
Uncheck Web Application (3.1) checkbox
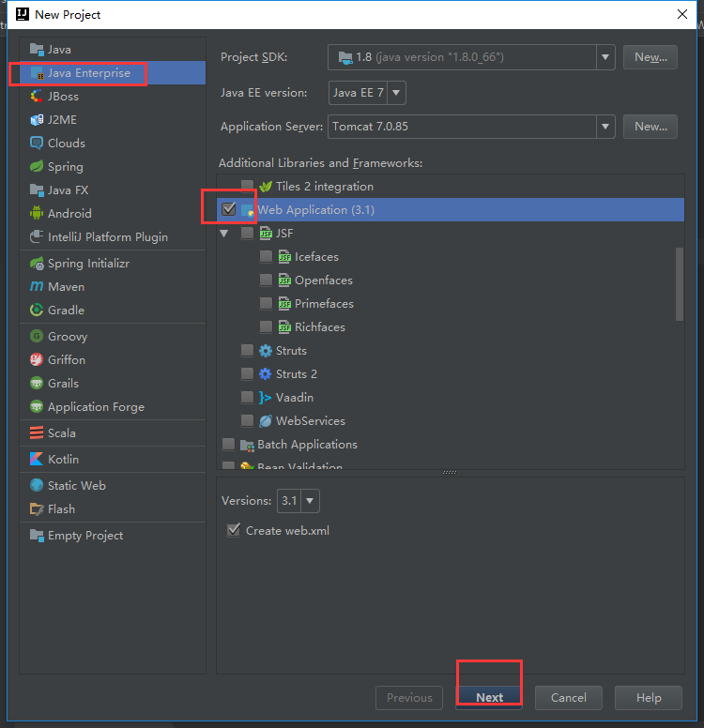[x=229, y=209]
